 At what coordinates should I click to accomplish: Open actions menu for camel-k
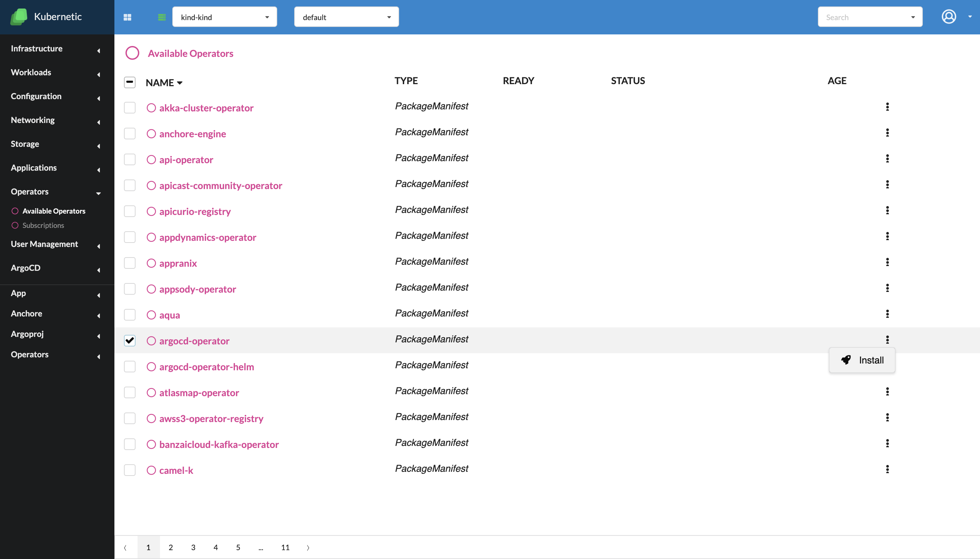click(x=887, y=469)
